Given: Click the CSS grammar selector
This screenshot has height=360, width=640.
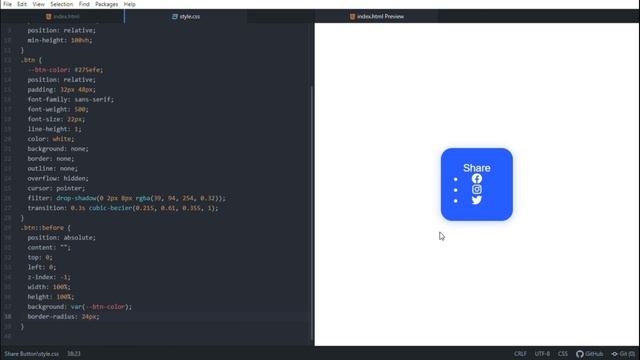Looking at the screenshot, I should point(563,354).
